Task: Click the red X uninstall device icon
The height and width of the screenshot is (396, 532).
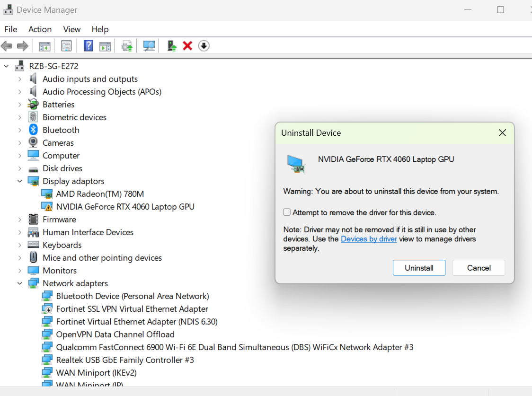Action: pyautogui.click(x=187, y=46)
